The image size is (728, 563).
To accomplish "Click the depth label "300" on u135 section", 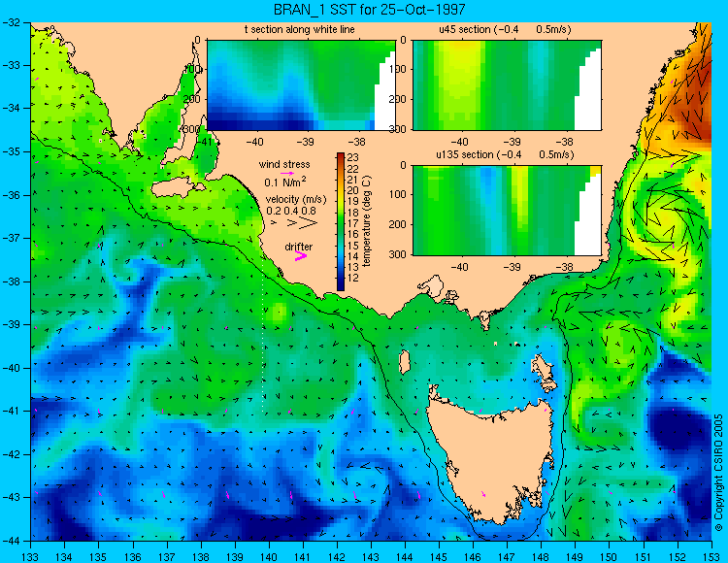I will coord(397,254).
